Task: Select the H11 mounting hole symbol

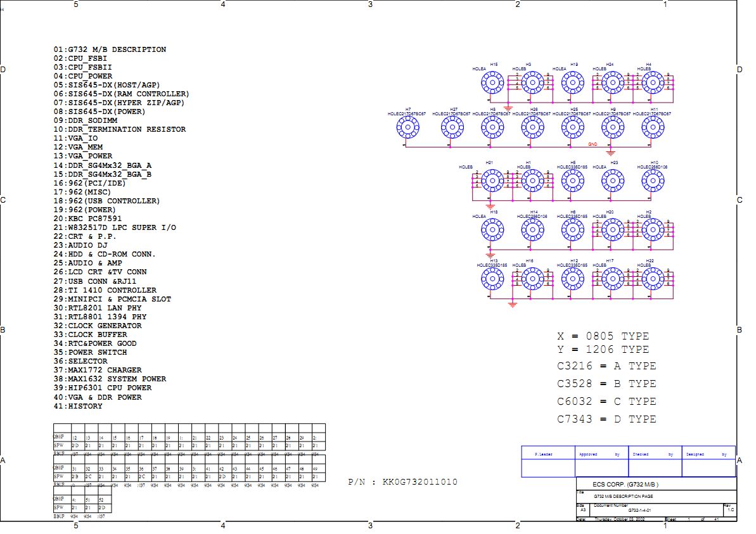Action: point(653,129)
